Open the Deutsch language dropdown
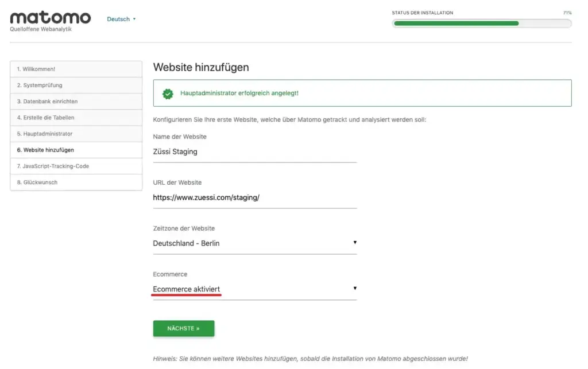This screenshot has height=369, width=588. (x=121, y=19)
